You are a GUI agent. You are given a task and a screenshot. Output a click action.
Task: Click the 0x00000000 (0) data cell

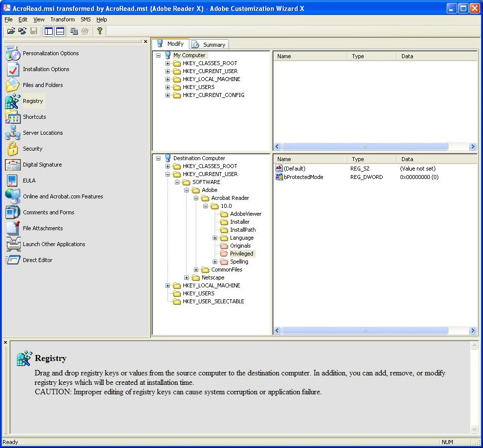coord(419,177)
